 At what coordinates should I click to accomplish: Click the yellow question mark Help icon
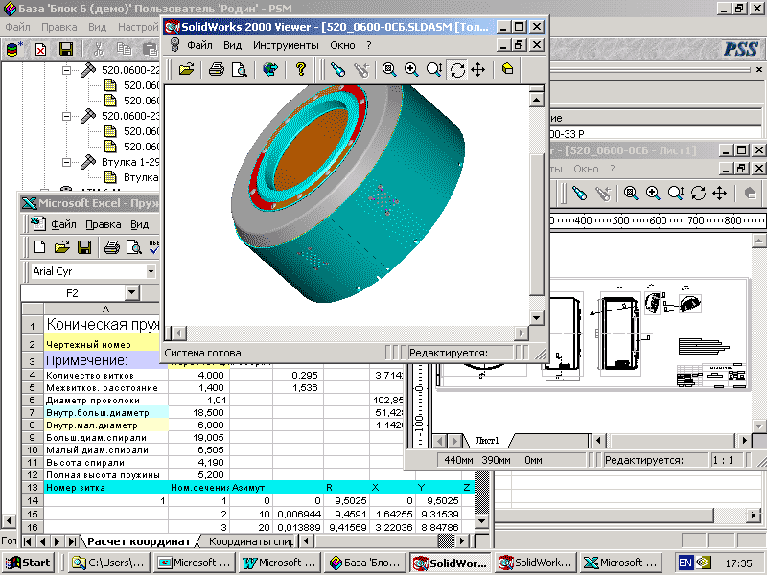(301, 69)
